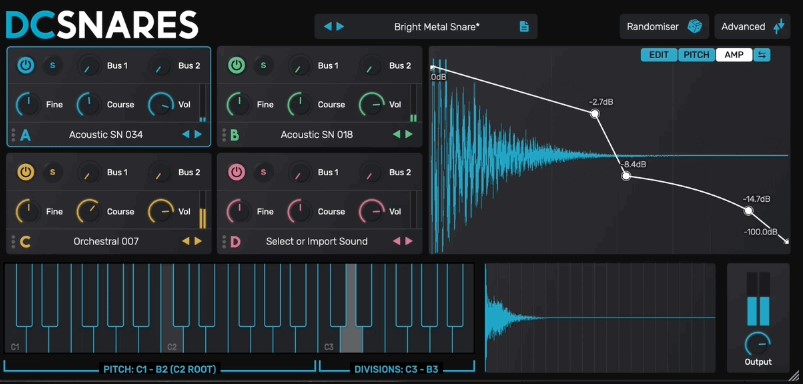Toggle layer A power button
Screen dimensions: 803x384
click(x=26, y=66)
